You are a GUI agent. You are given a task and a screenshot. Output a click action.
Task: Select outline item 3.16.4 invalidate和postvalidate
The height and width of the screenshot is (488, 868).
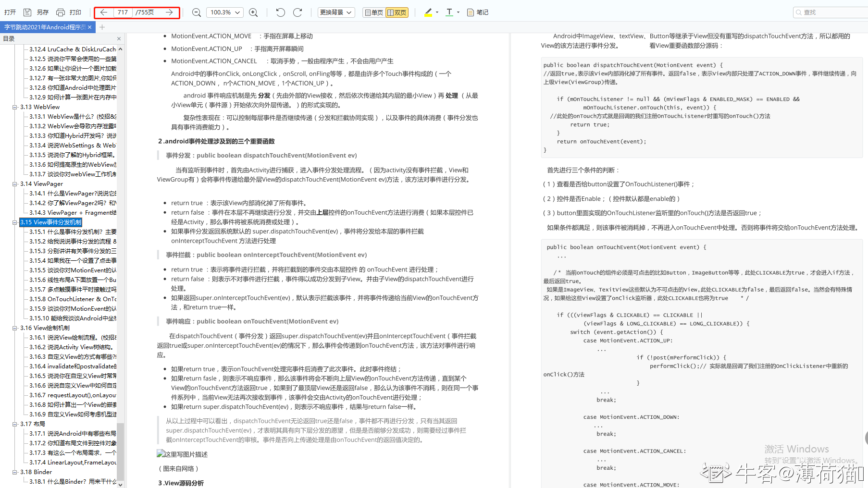tap(73, 366)
